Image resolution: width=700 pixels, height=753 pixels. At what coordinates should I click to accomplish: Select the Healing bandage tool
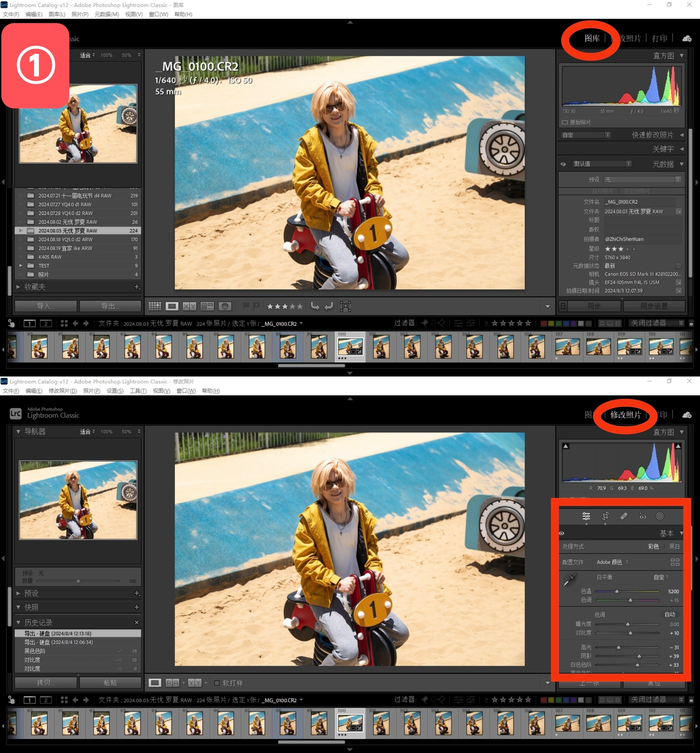click(x=624, y=516)
